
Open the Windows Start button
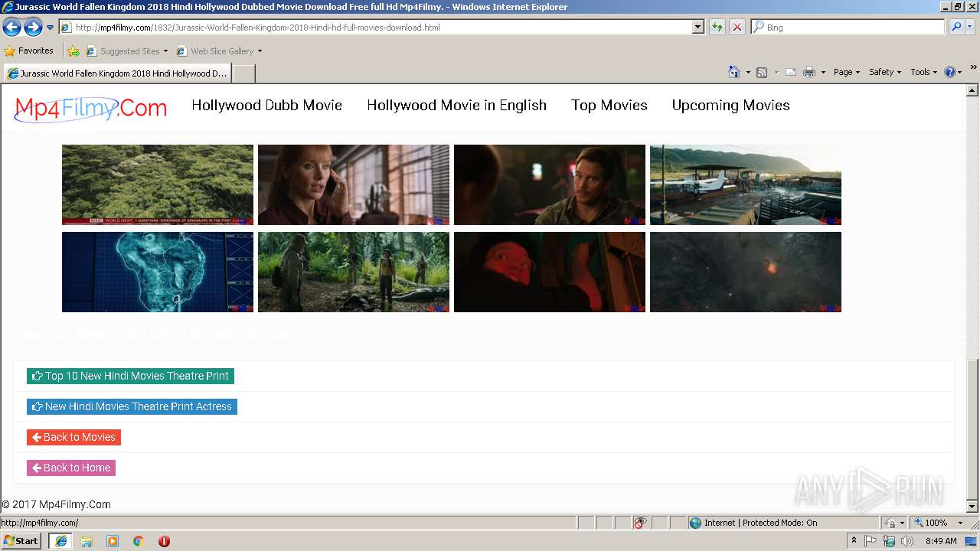[21, 540]
